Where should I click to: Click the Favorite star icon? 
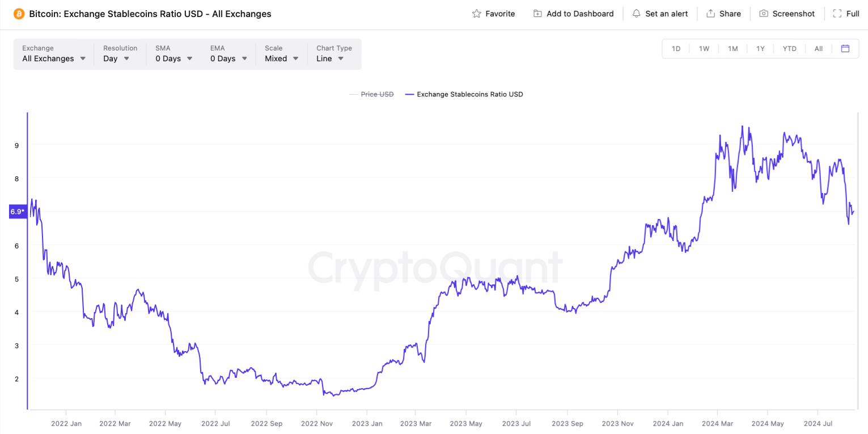(477, 14)
